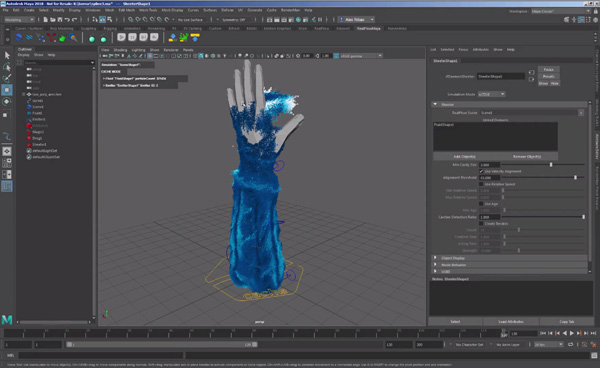
Task: Click the red Y-shaped RealFlow shelf icon
Action: coord(51,37)
